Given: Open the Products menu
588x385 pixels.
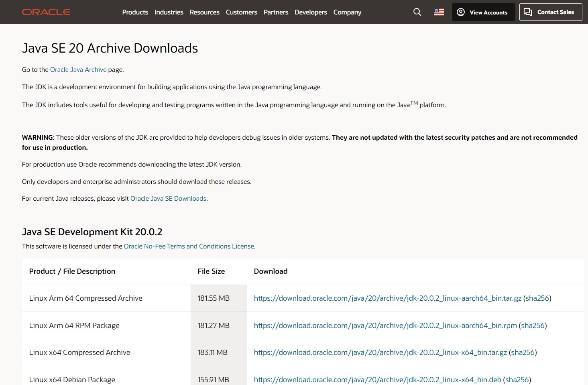Looking at the screenshot, I should (135, 12).
